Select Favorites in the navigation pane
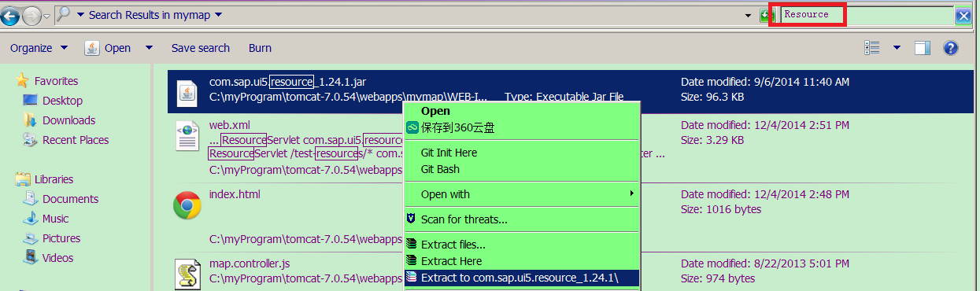Screen dimensions: 980x291 coord(56,81)
